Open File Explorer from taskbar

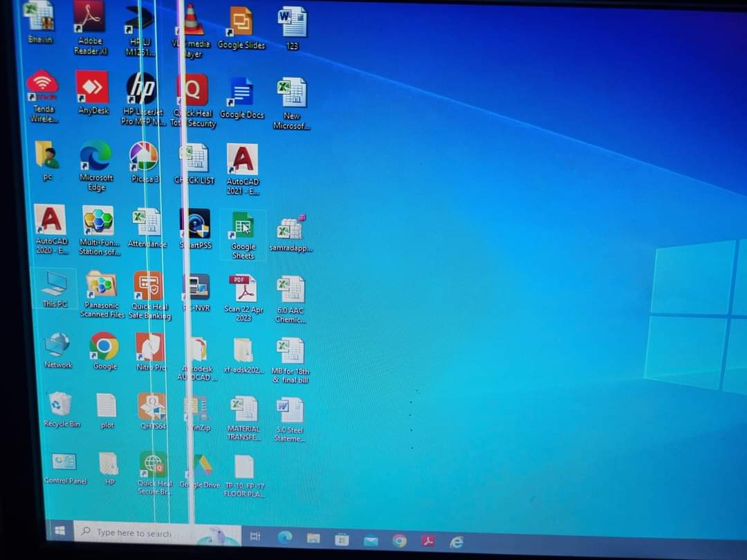coord(313,538)
